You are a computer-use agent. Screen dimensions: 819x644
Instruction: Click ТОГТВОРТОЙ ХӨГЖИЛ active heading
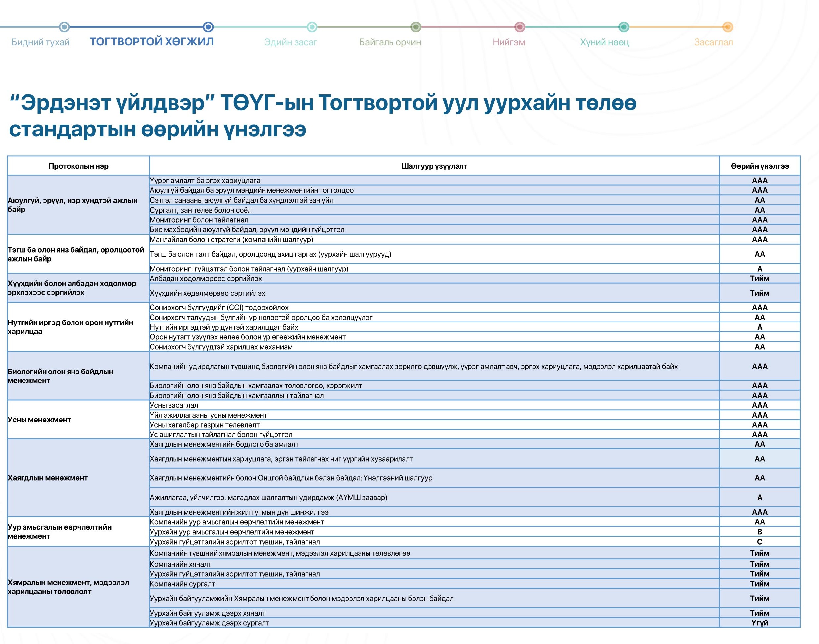pyautogui.click(x=152, y=41)
